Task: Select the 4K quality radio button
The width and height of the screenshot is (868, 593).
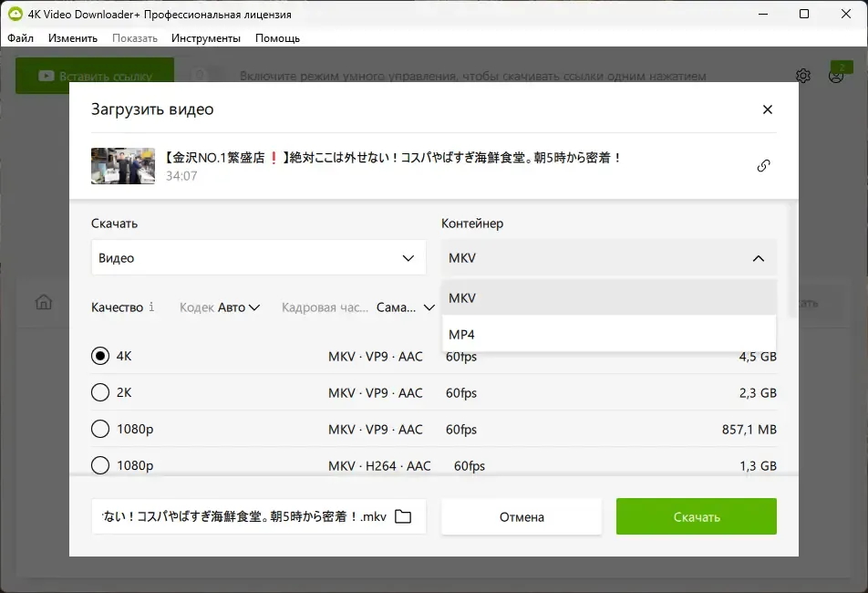Action: 100,356
